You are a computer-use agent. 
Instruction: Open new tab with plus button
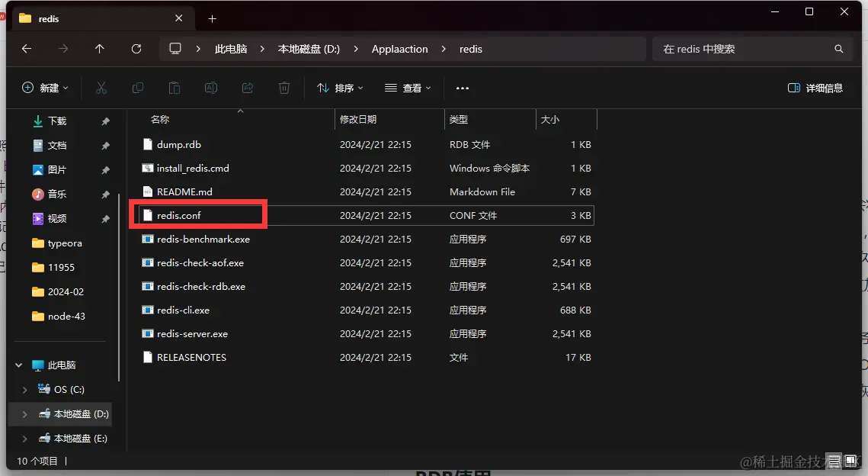(212, 19)
